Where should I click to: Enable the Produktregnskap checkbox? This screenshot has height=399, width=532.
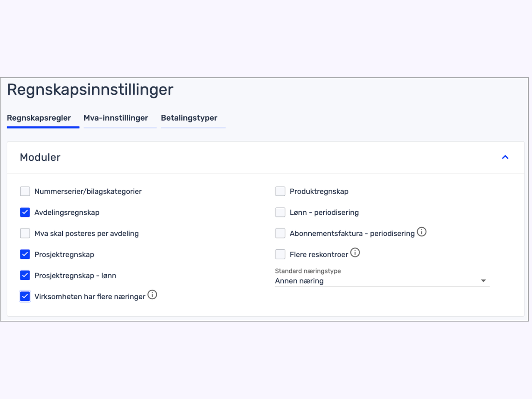(x=280, y=191)
